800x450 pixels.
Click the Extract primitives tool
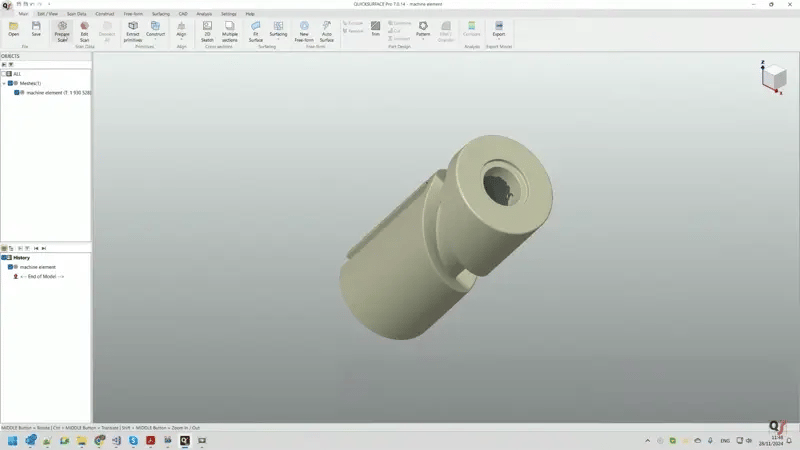click(x=133, y=30)
